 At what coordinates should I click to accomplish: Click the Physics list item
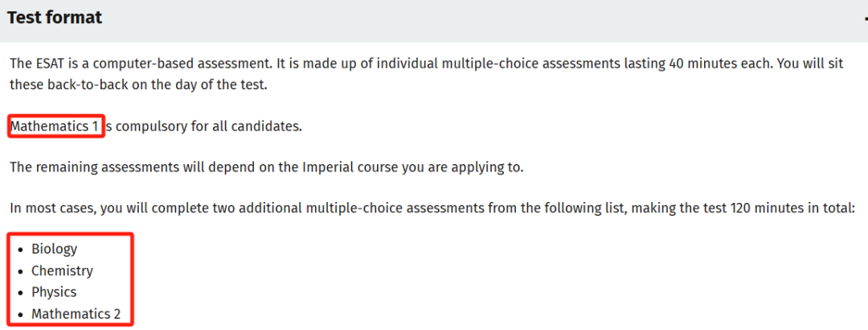54,292
